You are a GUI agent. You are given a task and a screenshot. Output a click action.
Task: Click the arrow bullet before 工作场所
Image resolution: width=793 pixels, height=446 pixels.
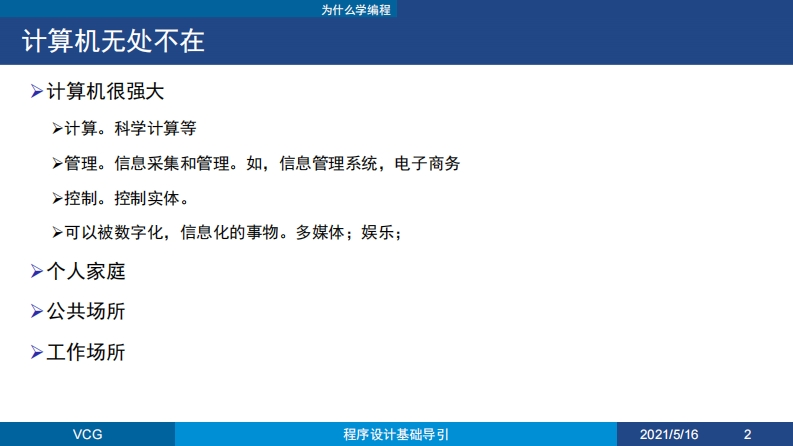(x=37, y=352)
